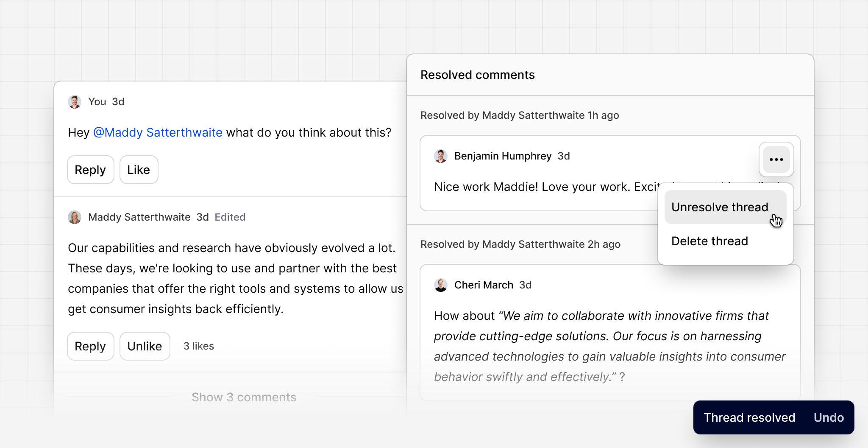Open the more options menu on Benjamin's comment
Image resolution: width=868 pixels, height=448 pixels.
776,160
